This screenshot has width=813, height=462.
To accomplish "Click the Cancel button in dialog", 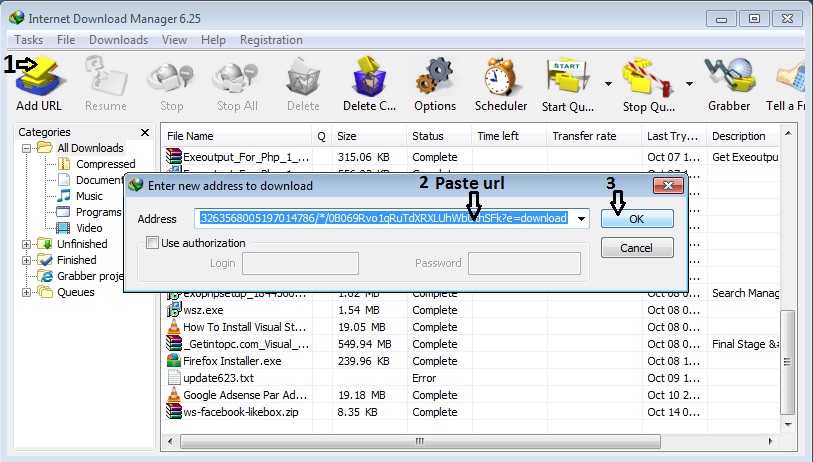I will [637, 248].
